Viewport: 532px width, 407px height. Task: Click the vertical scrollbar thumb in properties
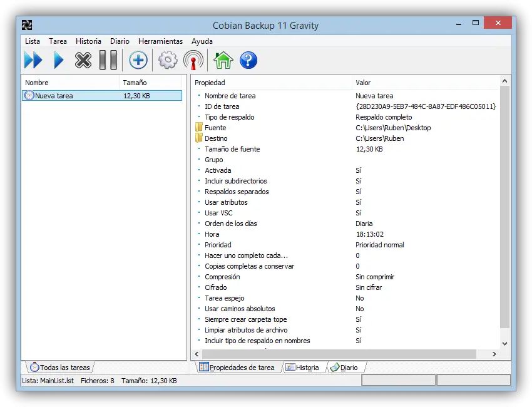[504, 207]
